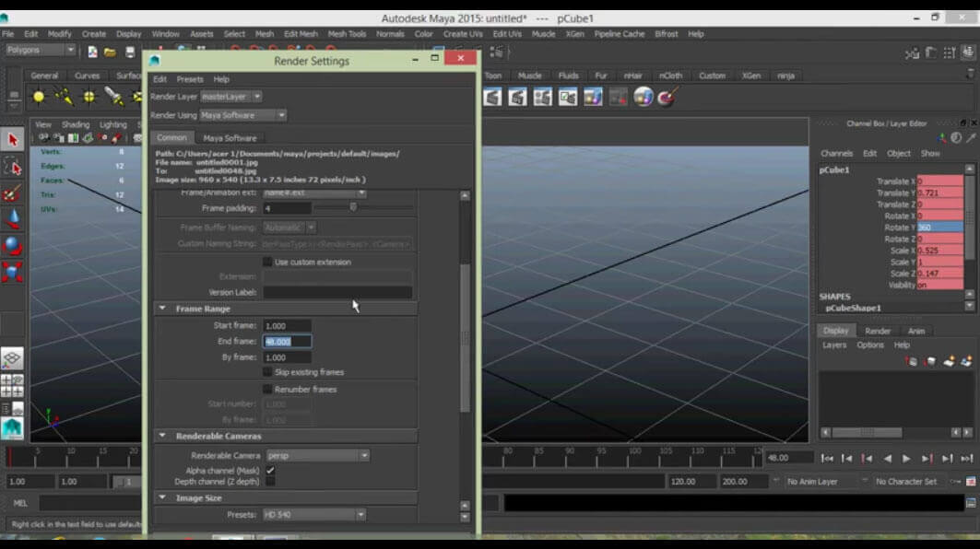Image resolution: width=980 pixels, height=549 pixels.
Task: Click the paint brush sphere shelf icon
Action: point(667,97)
